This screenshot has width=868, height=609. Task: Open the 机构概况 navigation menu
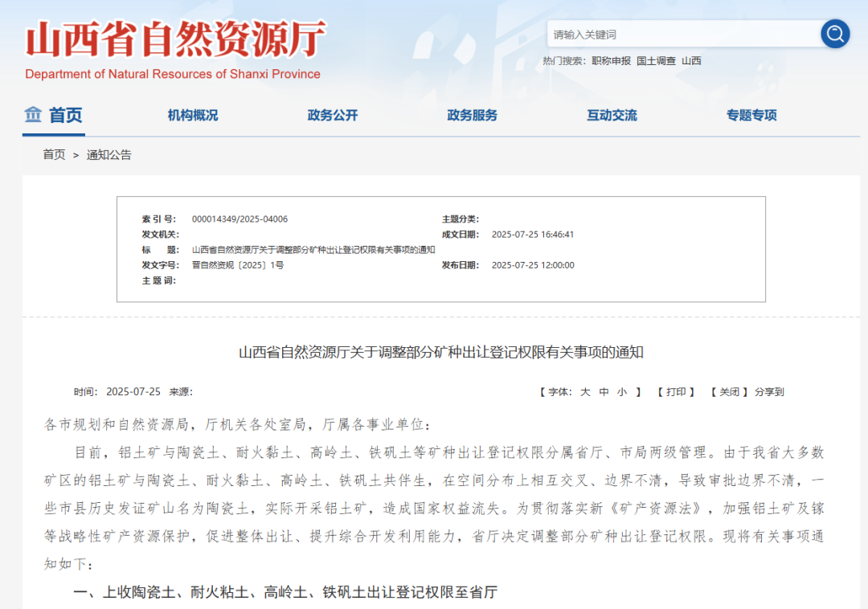[x=191, y=115]
